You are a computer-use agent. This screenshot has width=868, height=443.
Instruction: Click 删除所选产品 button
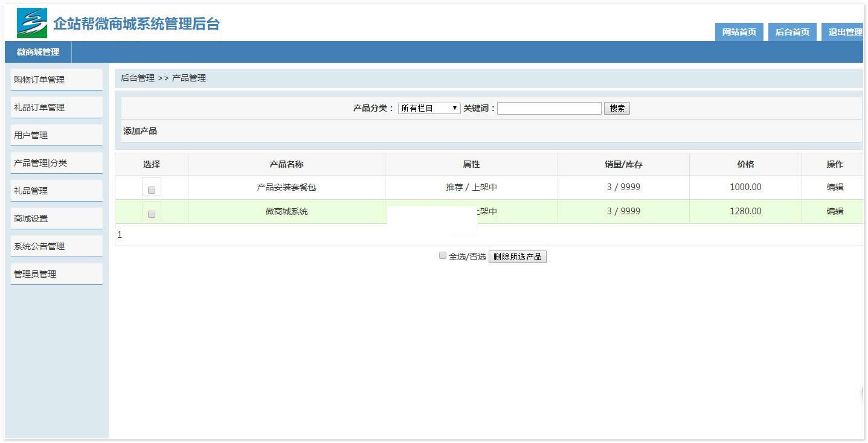(517, 257)
